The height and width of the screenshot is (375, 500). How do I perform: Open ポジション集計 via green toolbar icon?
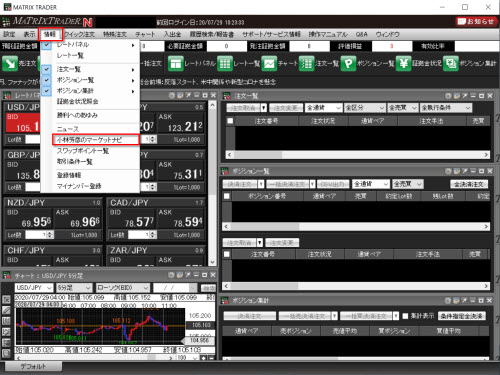click(451, 63)
